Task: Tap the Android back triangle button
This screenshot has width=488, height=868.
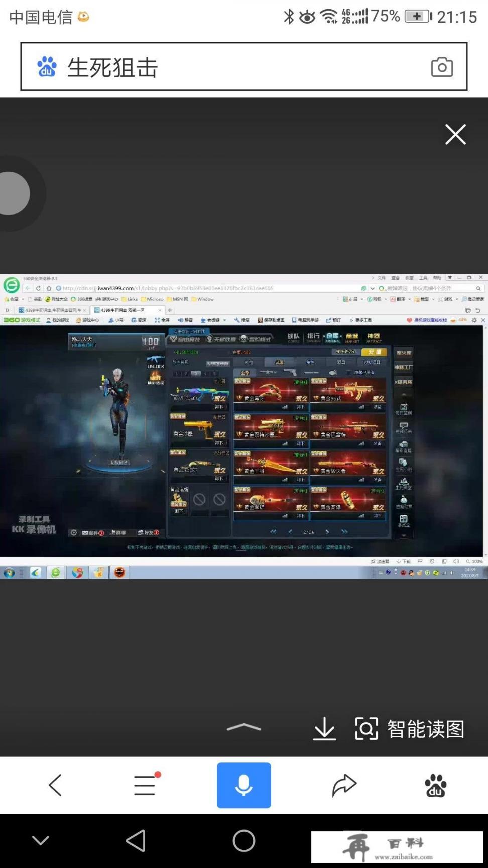Action: point(136,841)
